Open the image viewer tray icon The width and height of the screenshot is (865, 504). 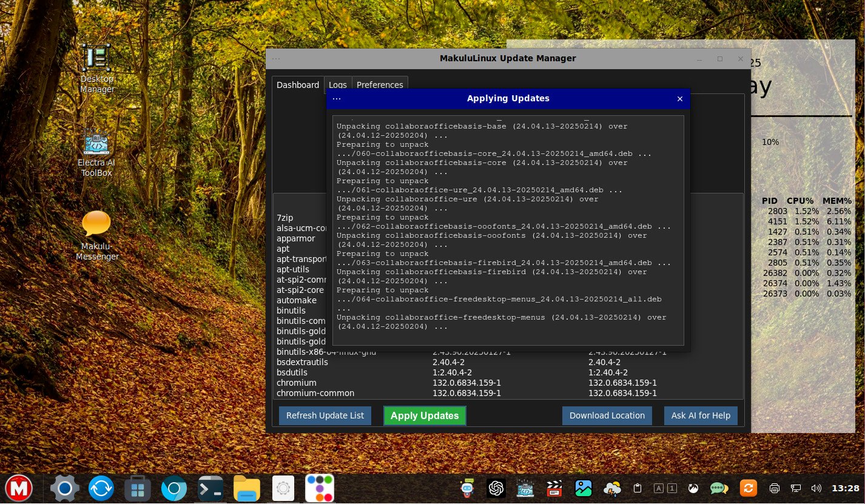[x=584, y=488]
